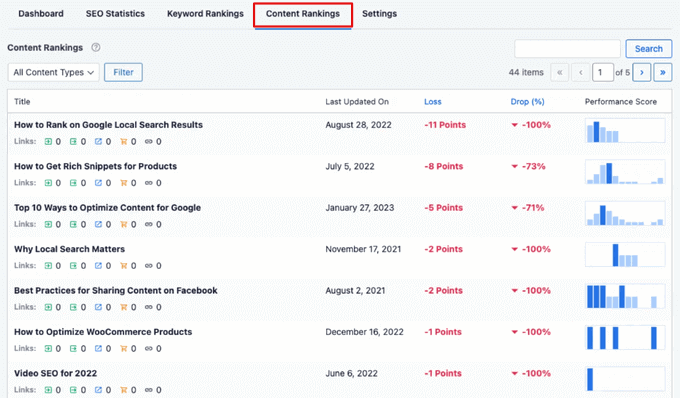Viewport: 680px width, 398px height.
Task: Sort table by Drop (%) column
Action: (527, 101)
